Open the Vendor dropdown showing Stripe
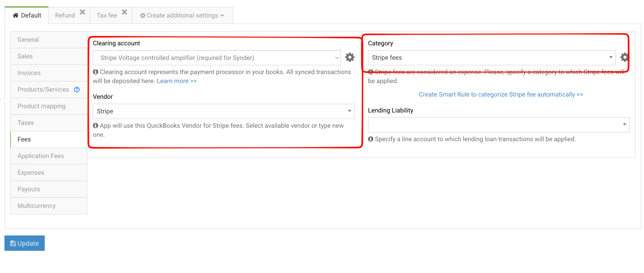Image resolution: width=644 pixels, height=273 pixels. pos(223,111)
